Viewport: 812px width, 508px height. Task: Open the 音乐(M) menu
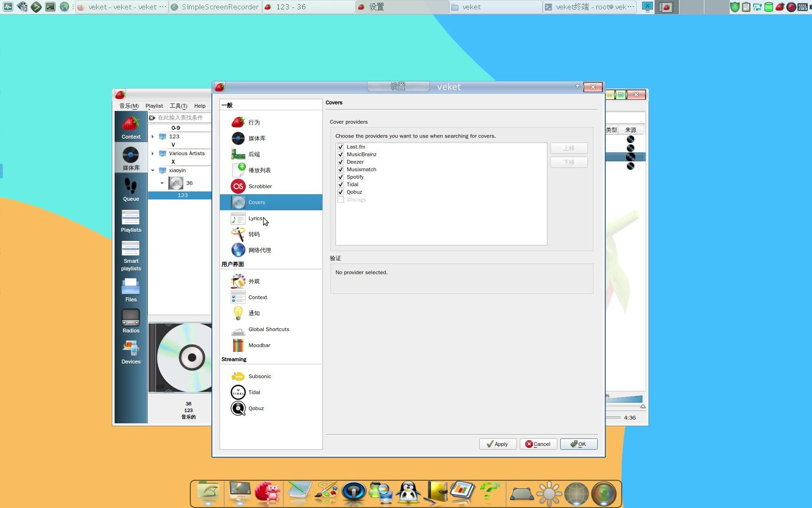coord(129,106)
